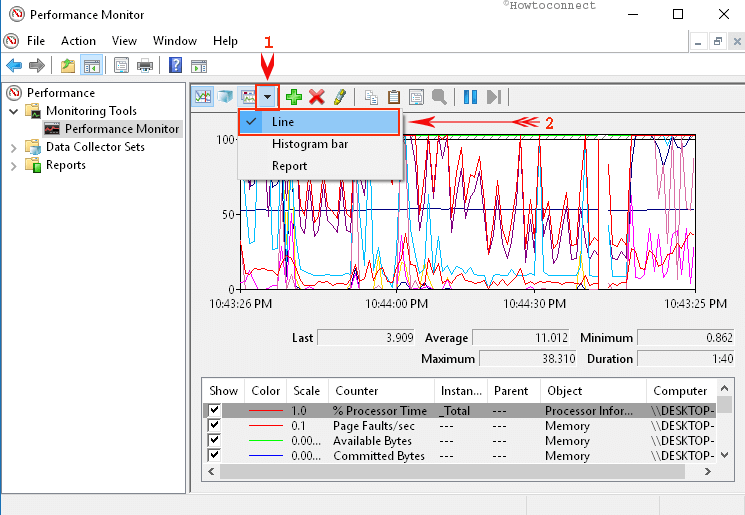Open the graph Properties icon

416,97
